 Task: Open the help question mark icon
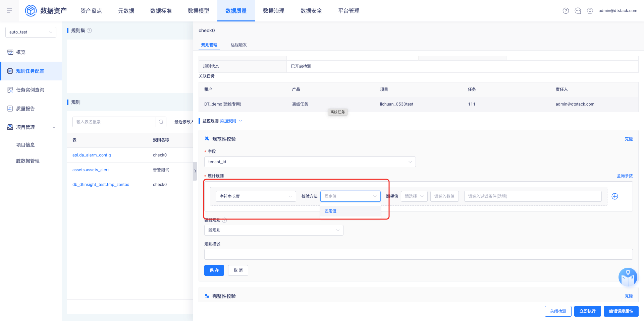pyautogui.click(x=566, y=11)
